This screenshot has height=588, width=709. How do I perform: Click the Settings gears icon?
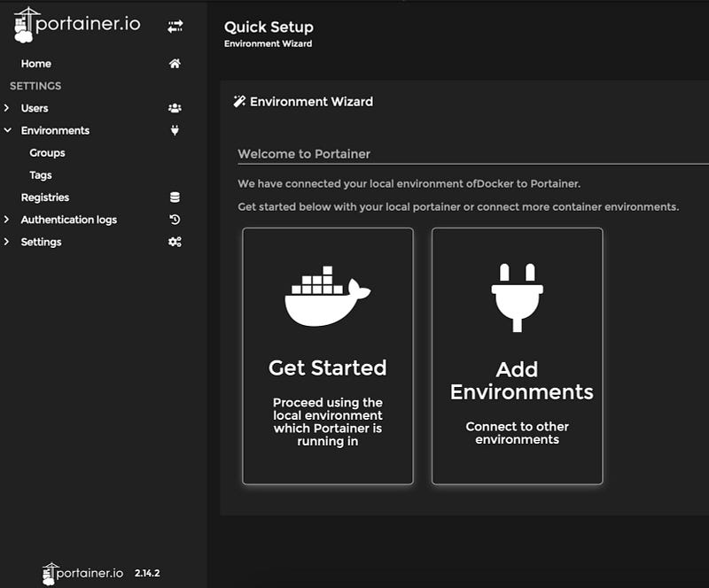[175, 242]
